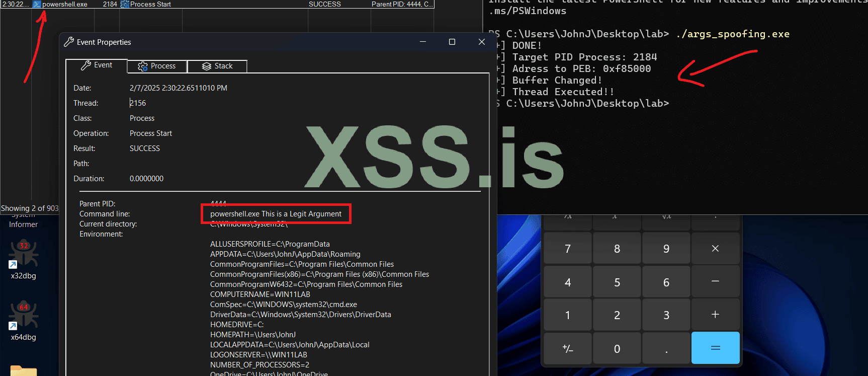Click 'Target PID Process: 2184' terminal line
Viewport: 868px width, 376px height.
point(584,57)
